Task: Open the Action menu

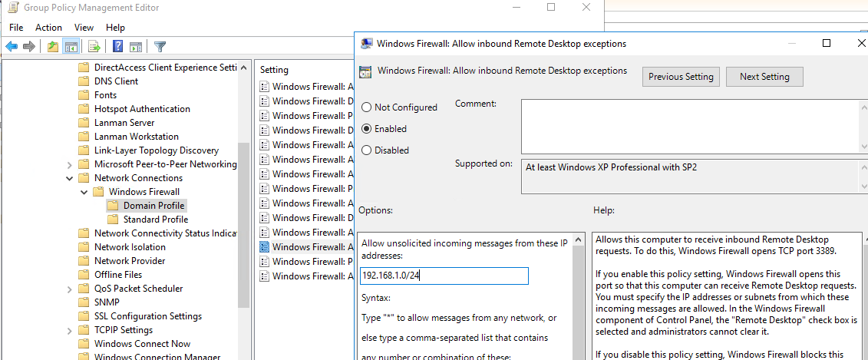Action: [48, 27]
